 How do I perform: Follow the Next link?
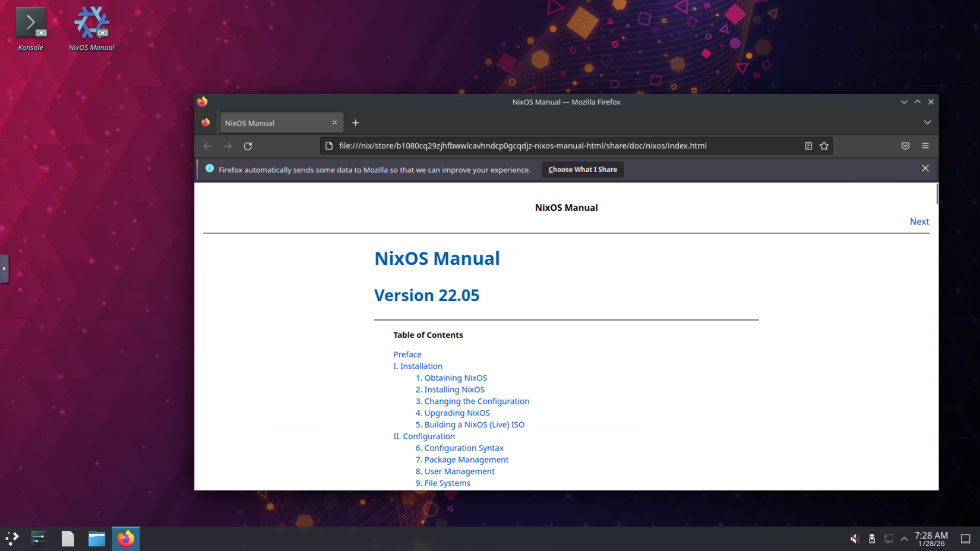(919, 221)
